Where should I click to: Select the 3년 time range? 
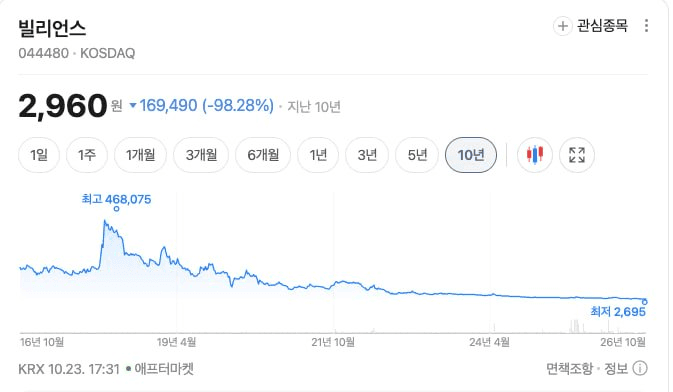point(367,155)
